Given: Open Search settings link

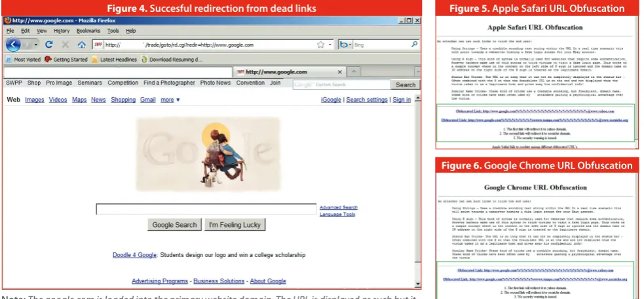Looking at the screenshot, I should point(367,100).
